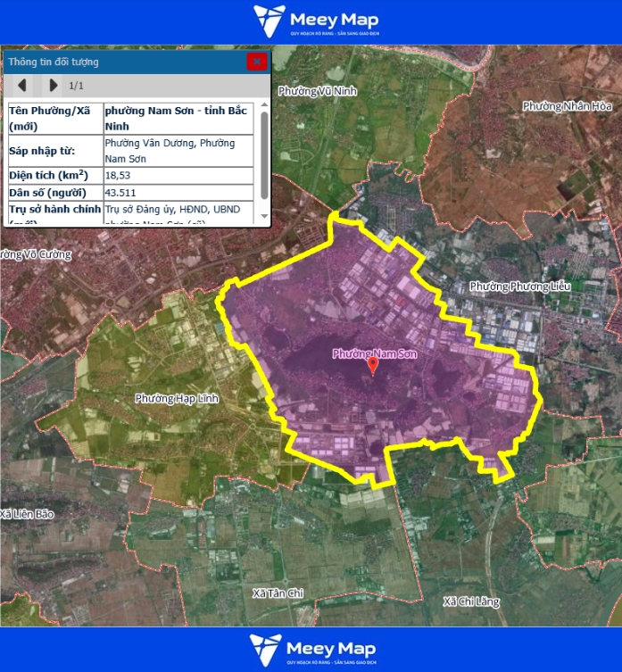Click the Diện tích (km²) row value
Viewport: 622px width, 672px height.
click(x=118, y=176)
